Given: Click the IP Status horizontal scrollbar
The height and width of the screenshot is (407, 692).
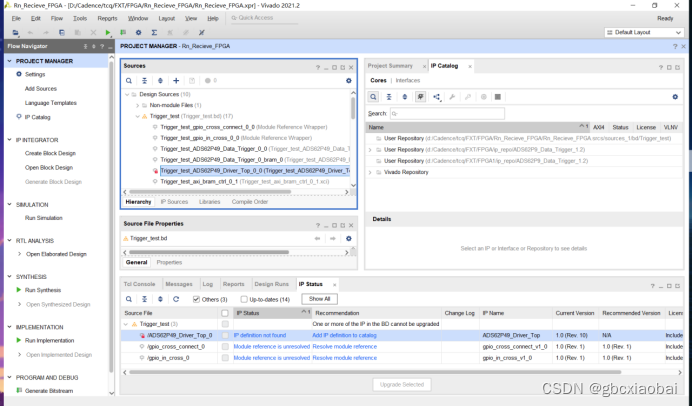Looking at the screenshot, I should coord(375,372).
